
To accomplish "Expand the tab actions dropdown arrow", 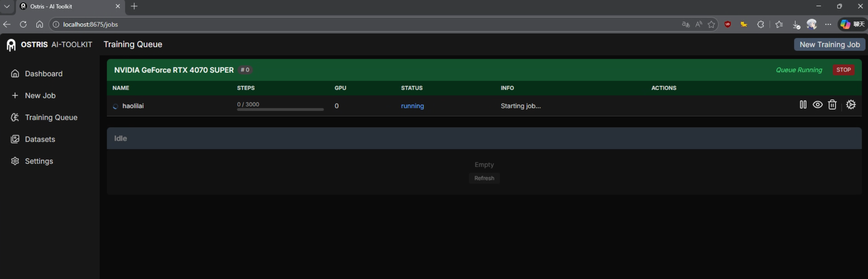I will click(7, 6).
